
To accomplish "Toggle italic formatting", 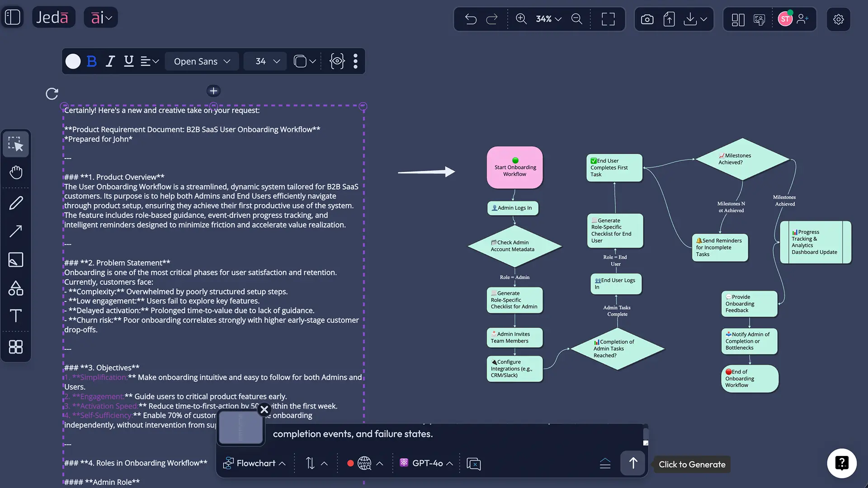I will click(110, 61).
